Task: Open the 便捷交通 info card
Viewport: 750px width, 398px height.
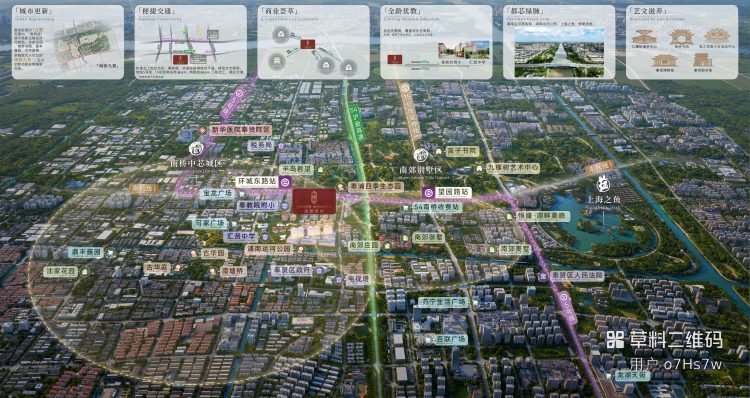Action: 191,42
